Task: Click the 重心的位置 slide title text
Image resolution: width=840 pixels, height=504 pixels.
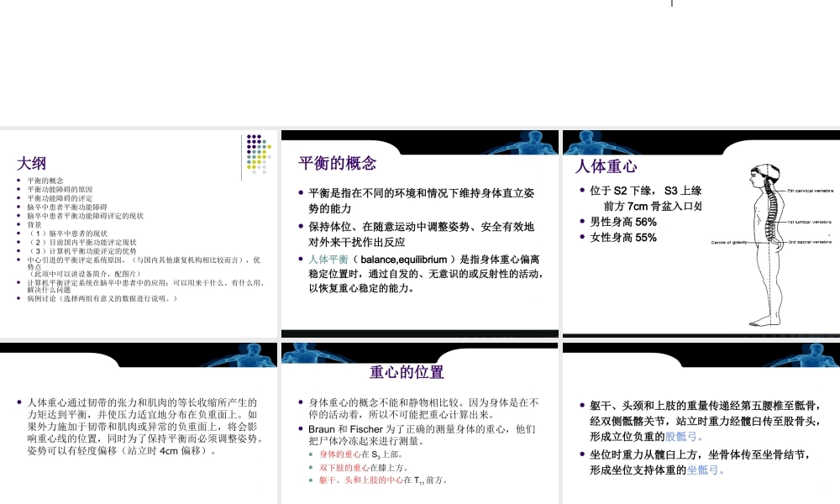Action: pos(407,371)
